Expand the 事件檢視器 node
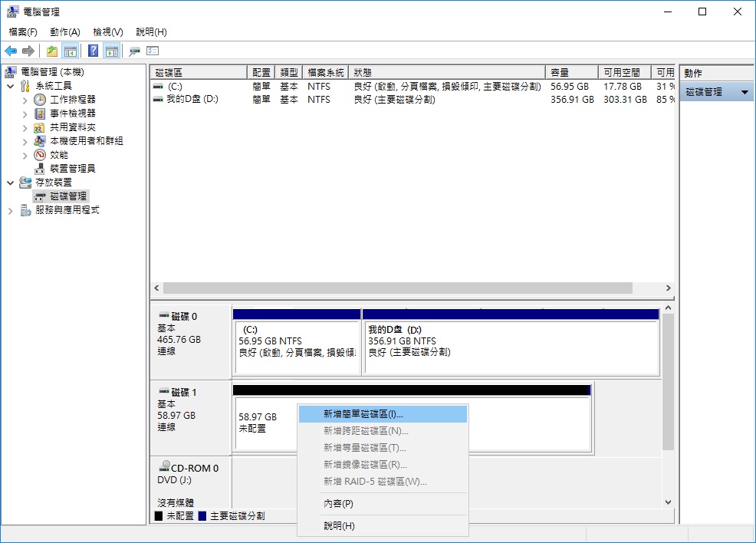This screenshot has height=543, width=756. coord(25,114)
